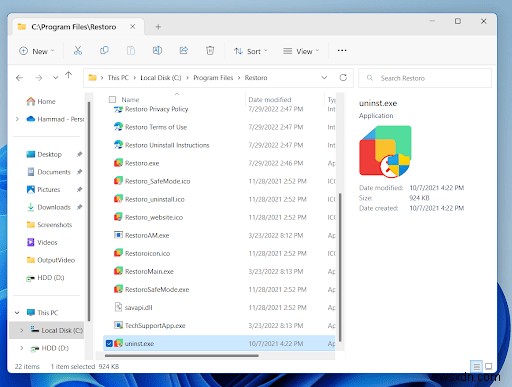512x387 pixels.
Task: Select the Restoro.exe file icon
Action: [118, 163]
